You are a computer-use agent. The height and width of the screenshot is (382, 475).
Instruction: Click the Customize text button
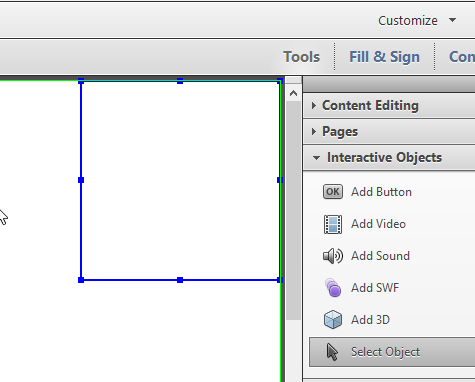click(408, 21)
